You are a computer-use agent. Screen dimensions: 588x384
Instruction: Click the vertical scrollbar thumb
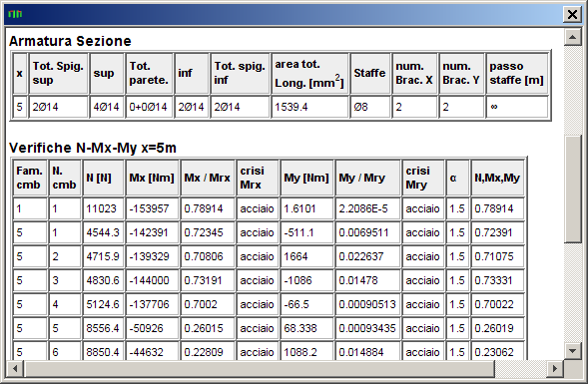click(x=572, y=190)
